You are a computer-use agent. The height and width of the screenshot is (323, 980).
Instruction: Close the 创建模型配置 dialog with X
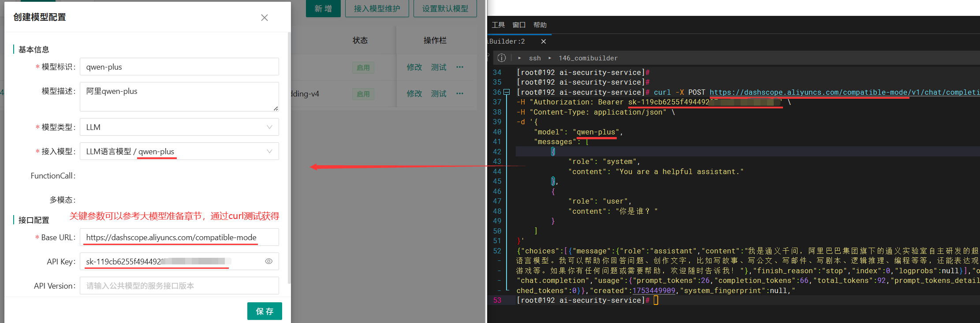265,18
